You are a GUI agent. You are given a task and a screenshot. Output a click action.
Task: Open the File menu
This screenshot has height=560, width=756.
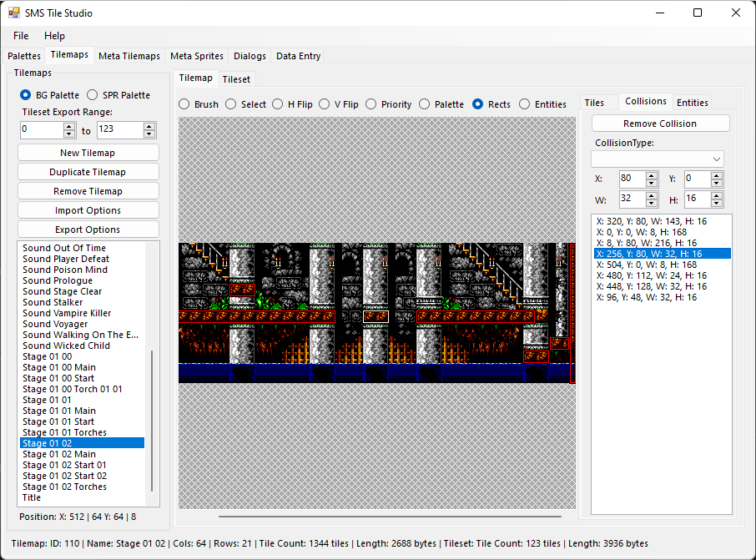21,36
